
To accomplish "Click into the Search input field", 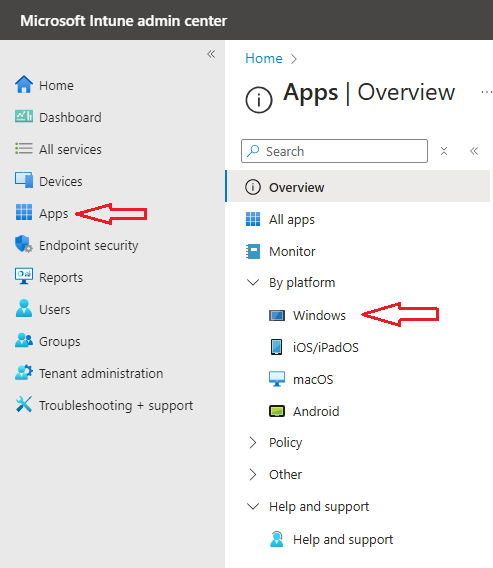I will 334,151.
